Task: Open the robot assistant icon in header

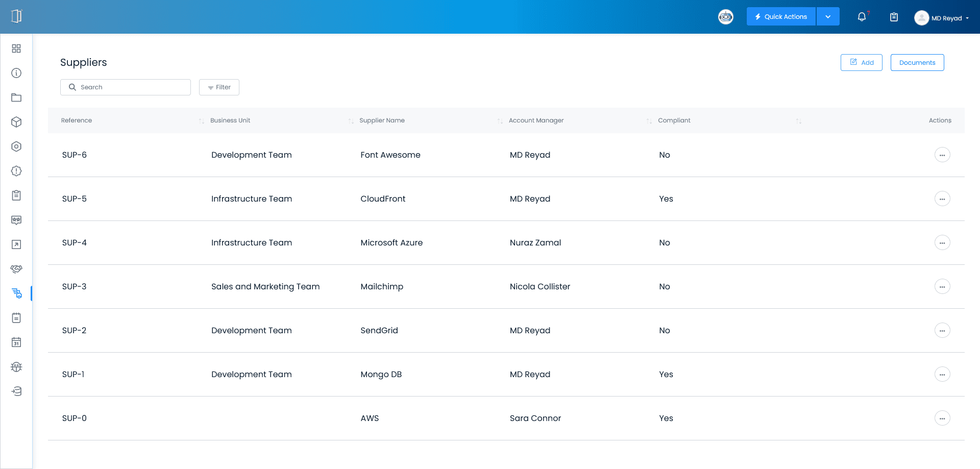Action: 725,17
